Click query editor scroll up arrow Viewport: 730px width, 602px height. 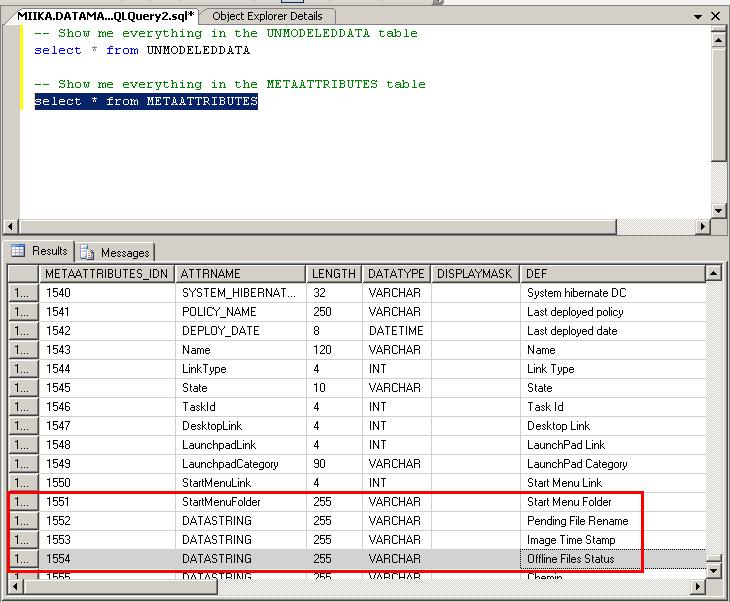click(718, 40)
